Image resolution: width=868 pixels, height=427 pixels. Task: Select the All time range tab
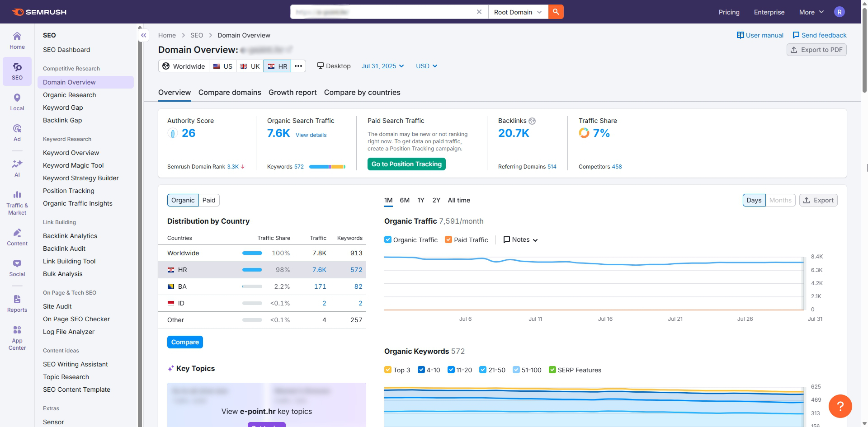click(459, 200)
